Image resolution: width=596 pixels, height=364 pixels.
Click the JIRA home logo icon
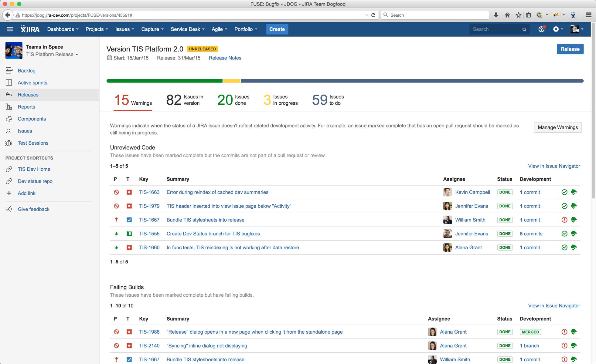point(29,29)
